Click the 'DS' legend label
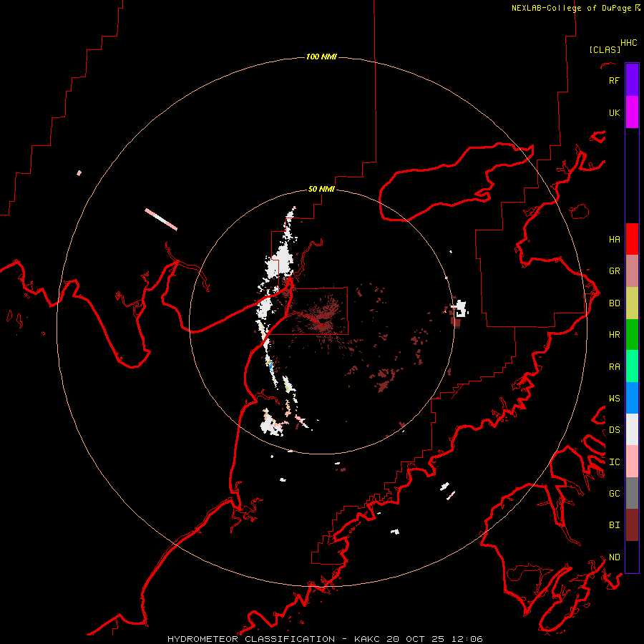644x644 pixels. tap(614, 430)
